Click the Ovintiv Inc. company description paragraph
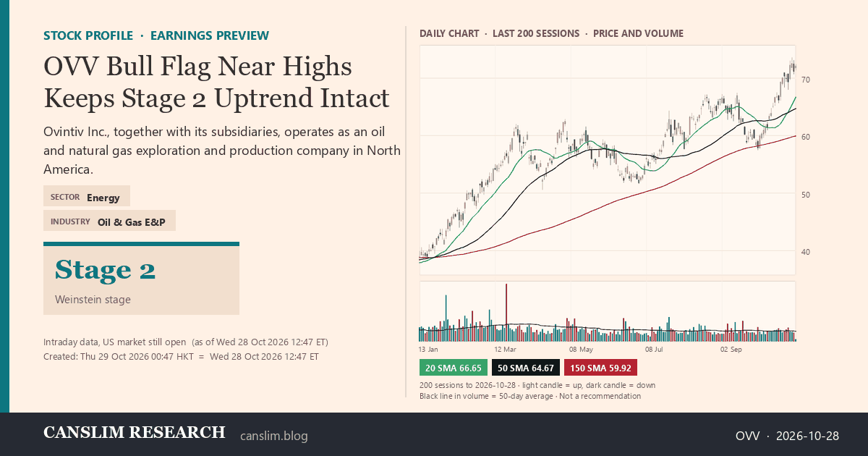The image size is (868, 456). (222, 151)
